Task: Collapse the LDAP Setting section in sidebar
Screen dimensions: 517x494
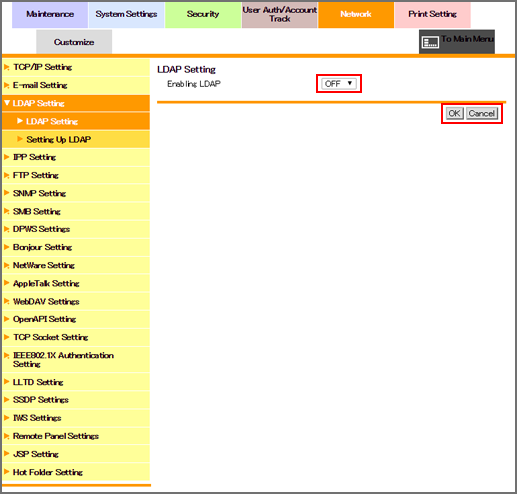Action: (x=76, y=103)
